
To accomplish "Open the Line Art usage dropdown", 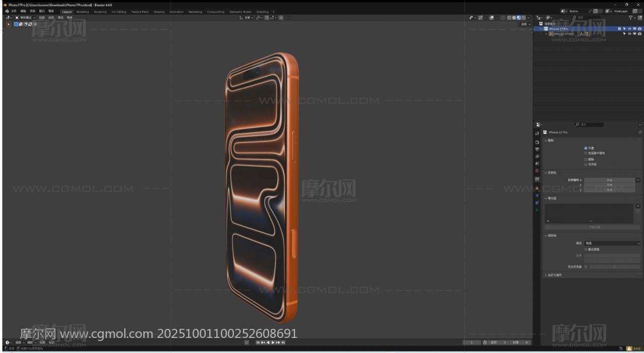I will click(x=612, y=243).
